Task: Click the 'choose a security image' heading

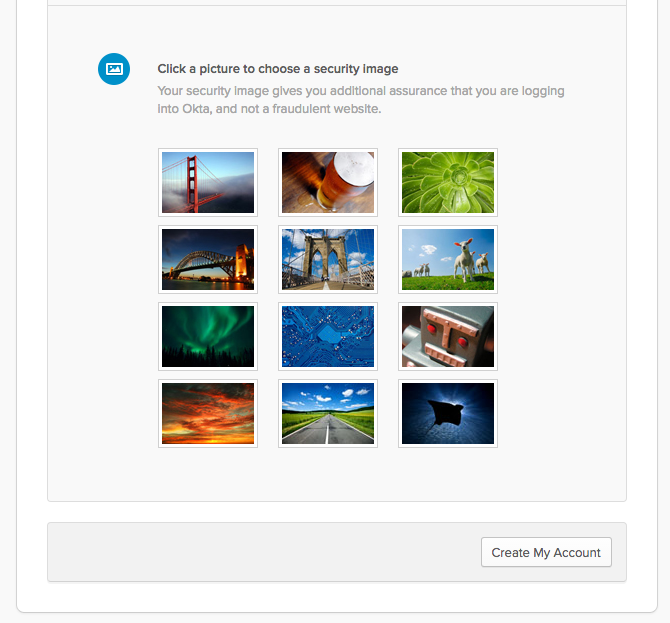Action: click(x=278, y=69)
